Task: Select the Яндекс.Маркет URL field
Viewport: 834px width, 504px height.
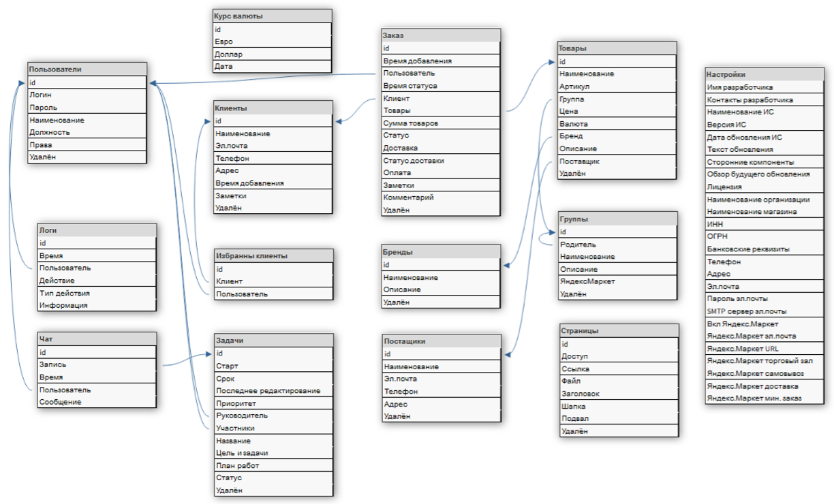Action: [764, 348]
